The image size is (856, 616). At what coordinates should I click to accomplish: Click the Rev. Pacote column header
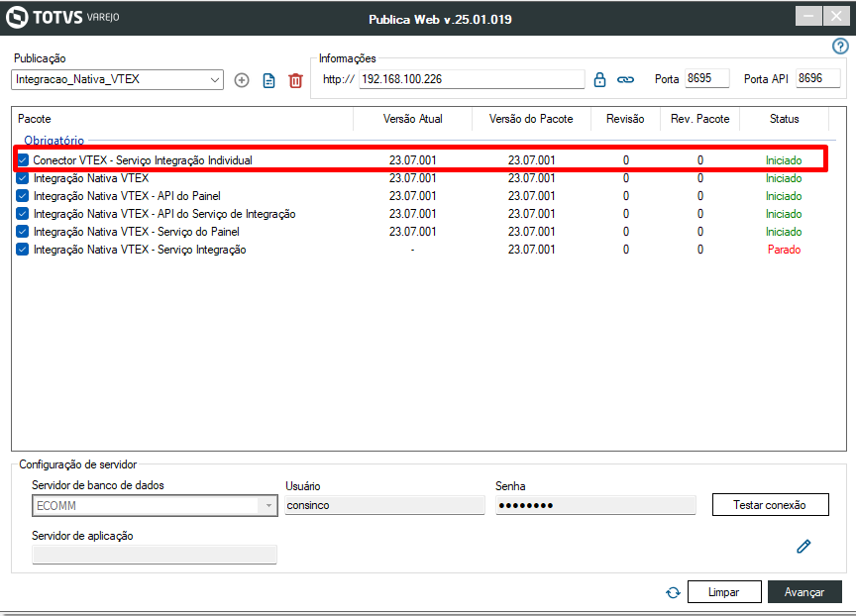(x=700, y=119)
